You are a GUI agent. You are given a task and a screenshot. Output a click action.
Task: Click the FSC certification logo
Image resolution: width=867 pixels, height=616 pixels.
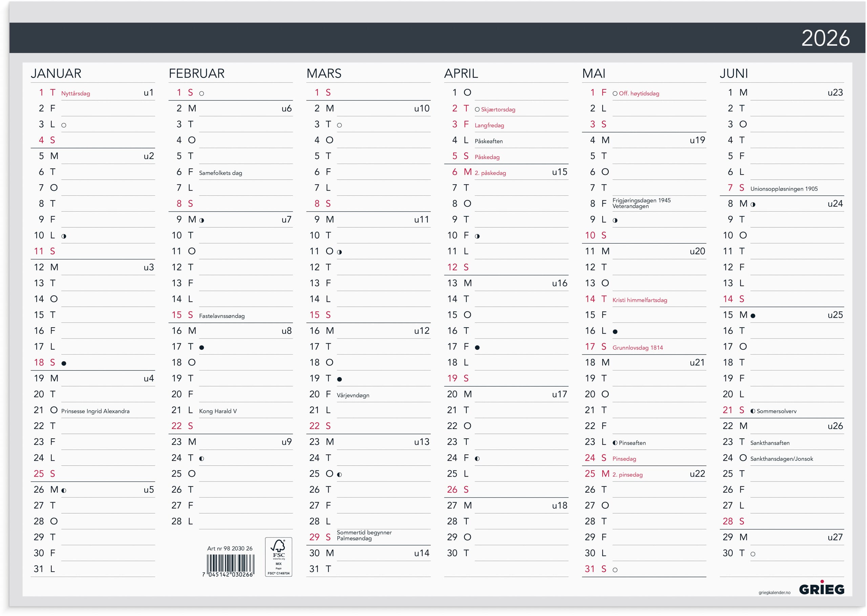coord(278,556)
